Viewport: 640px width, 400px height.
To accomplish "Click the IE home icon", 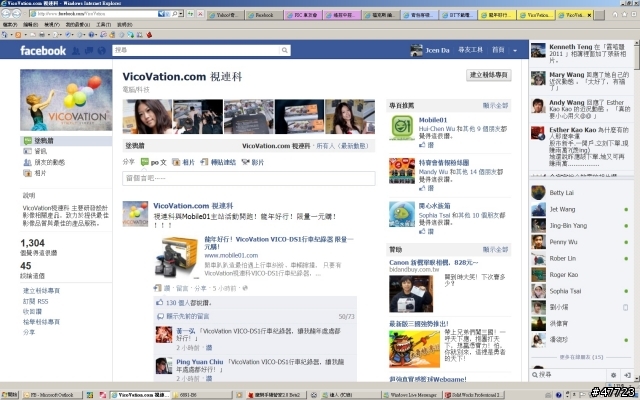I will (x=615, y=14).
